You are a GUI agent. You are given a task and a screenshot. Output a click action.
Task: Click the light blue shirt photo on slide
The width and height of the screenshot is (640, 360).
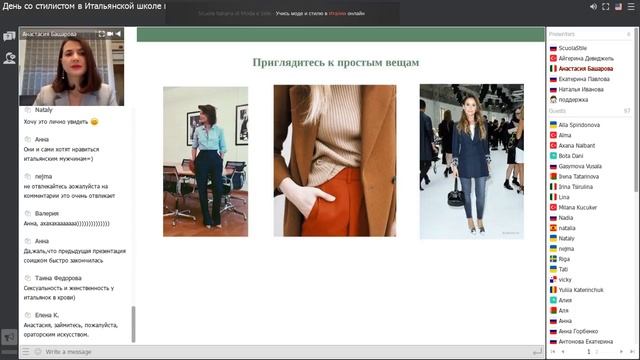point(205,161)
